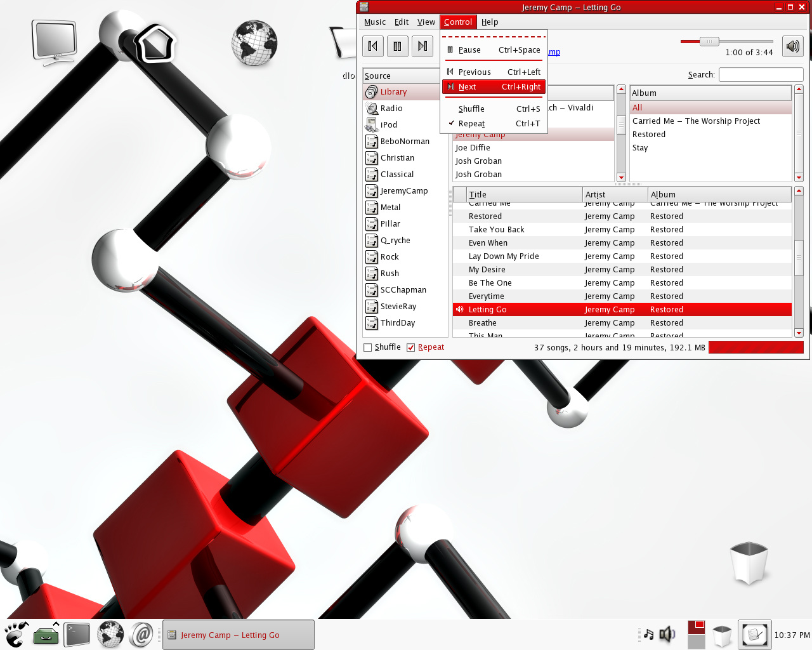Image resolution: width=812 pixels, height=650 pixels.
Task: Select the song 'Breathe'
Action: [x=622, y=323]
